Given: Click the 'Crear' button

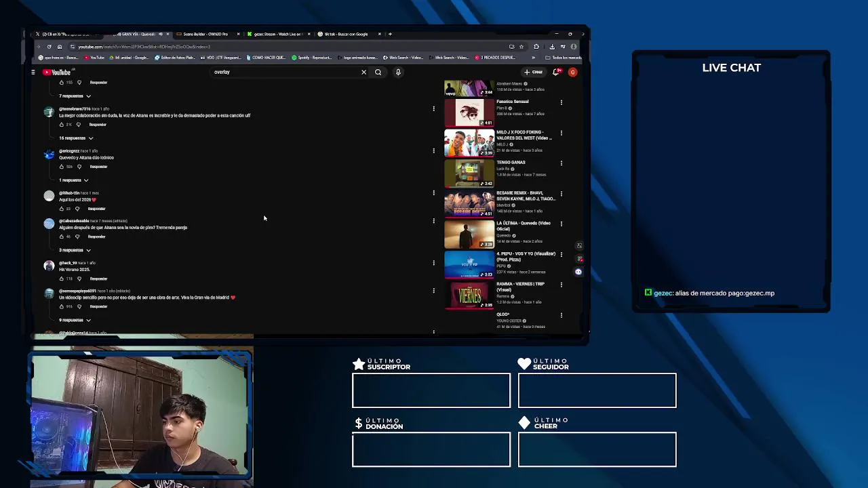Looking at the screenshot, I should click(x=534, y=72).
